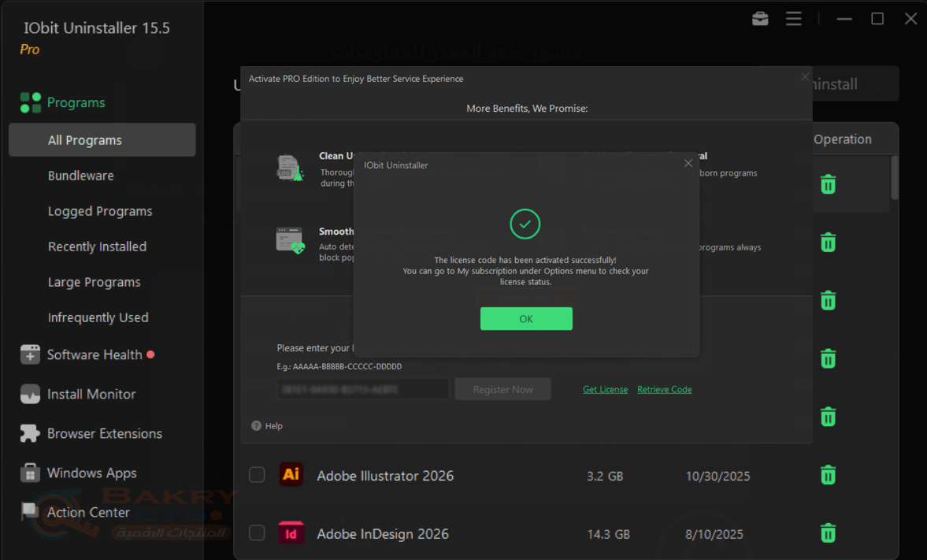This screenshot has width=927, height=560.
Task: Click the Browser Extensions puzzle icon
Action: tap(30, 433)
